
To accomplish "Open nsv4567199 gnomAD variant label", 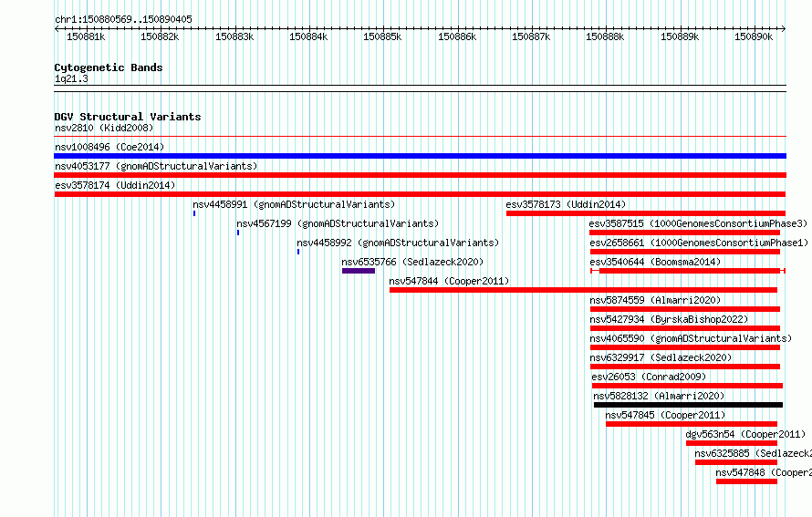I will click(x=338, y=223).
